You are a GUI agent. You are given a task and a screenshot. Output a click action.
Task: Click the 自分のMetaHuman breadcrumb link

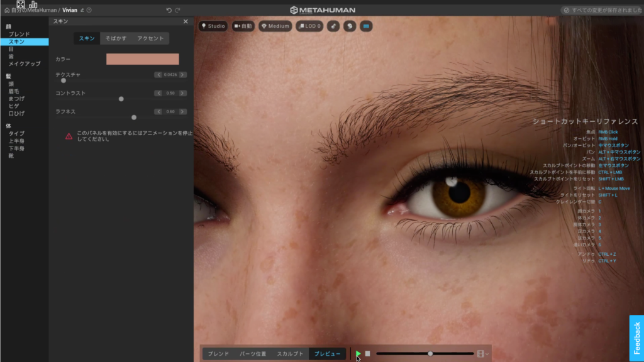click(34, 10)
